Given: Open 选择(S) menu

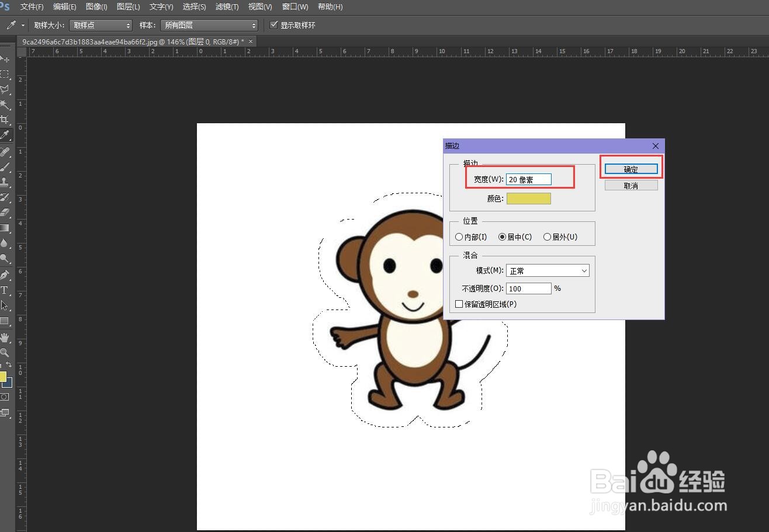Looking at the screenshot, I should (195, 7).
